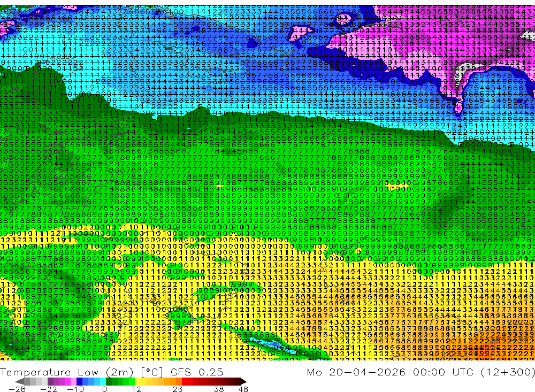Image resolution: width=535 pixels, height=392 pixels.
Task: Click the "Temperature Low (2m)" map title
Action: [67, 372]
